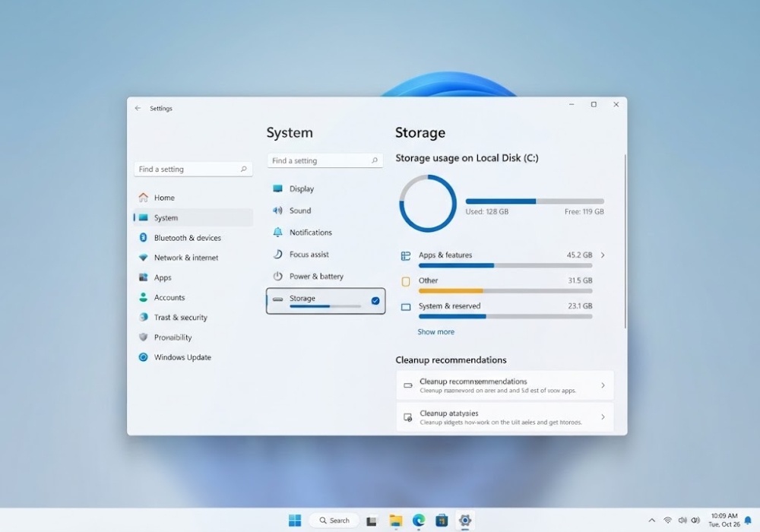Show hidden icons tray chevron

[651, 521]
